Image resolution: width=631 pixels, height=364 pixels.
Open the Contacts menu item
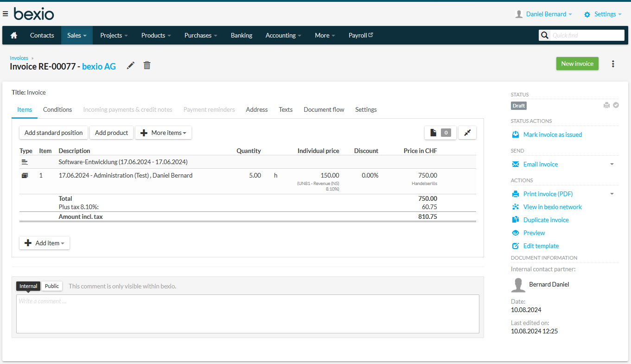click(x=42, y=35)
